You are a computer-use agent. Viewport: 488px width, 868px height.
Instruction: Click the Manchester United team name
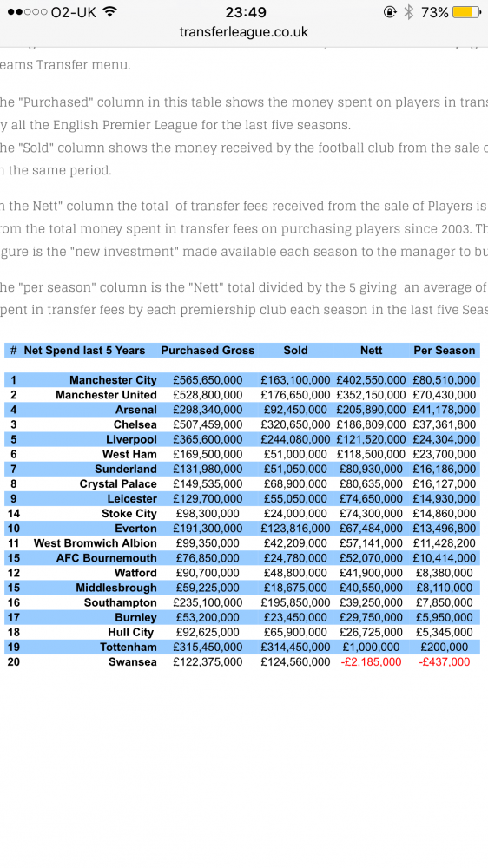pos(106,395)
